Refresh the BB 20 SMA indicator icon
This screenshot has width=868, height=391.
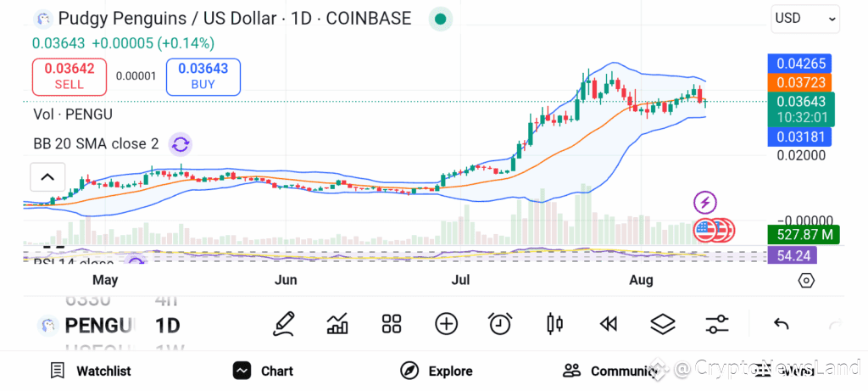(x=181, y=144)
